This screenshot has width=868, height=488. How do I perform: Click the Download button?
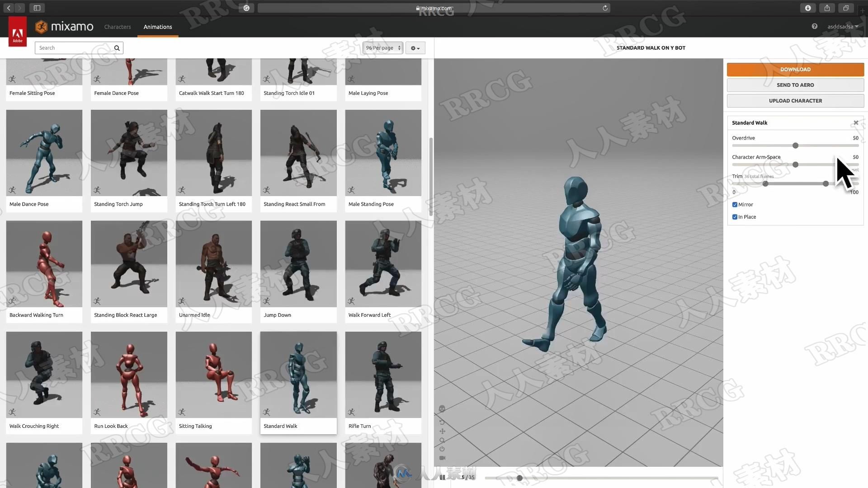(x=795, y=69)
